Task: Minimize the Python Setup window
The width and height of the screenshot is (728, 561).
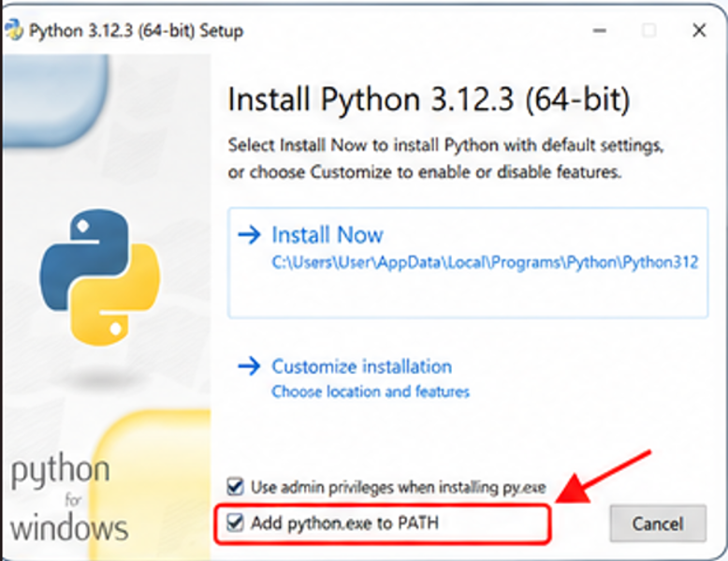Action: click(x=600, y=31)
